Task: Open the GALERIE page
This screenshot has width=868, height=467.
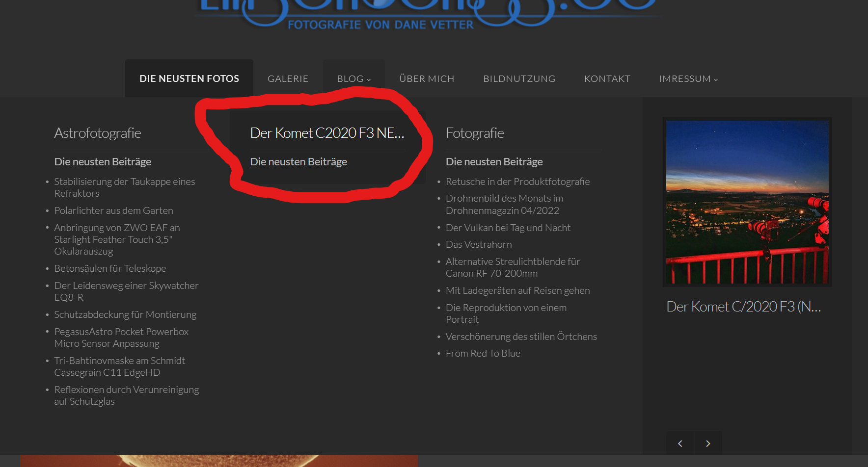Action: click(x=288, y=78)
